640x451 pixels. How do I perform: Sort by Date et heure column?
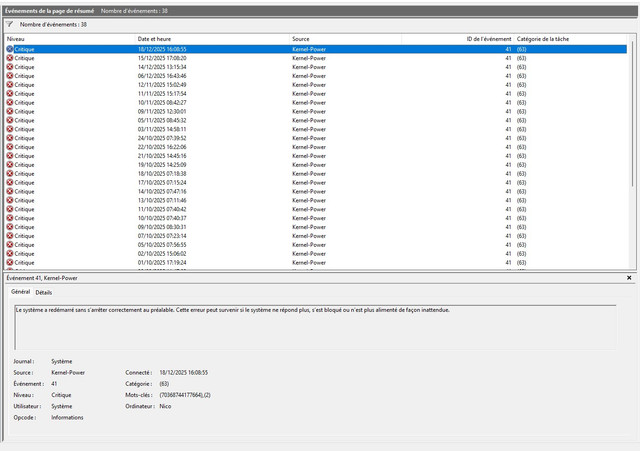pyautogui.click(x=212, y=39)
